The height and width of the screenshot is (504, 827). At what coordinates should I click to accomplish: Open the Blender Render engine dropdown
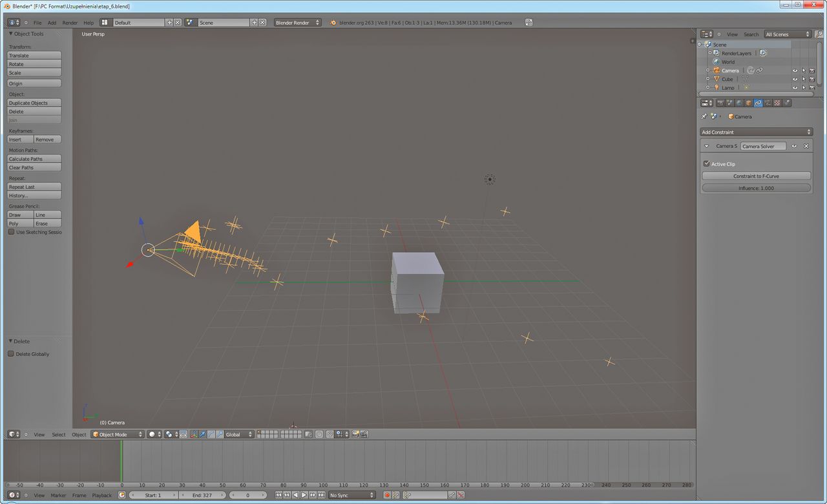click(297, 22)
